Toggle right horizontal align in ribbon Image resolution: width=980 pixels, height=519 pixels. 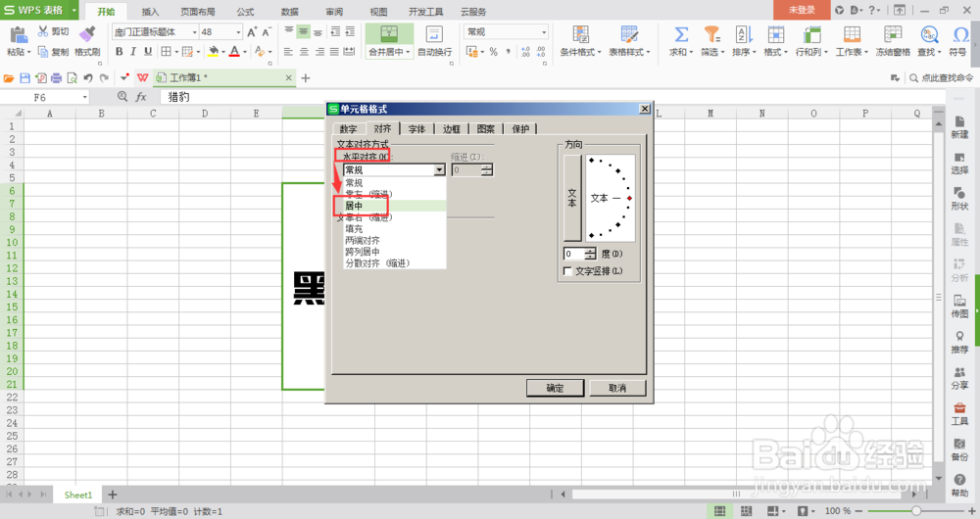coord(318,51)
